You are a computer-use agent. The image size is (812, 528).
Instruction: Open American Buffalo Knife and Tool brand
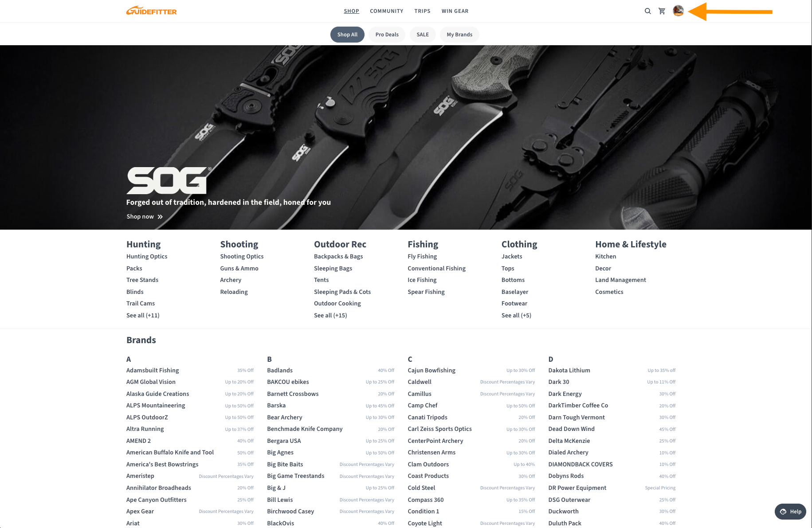(170, 453)
